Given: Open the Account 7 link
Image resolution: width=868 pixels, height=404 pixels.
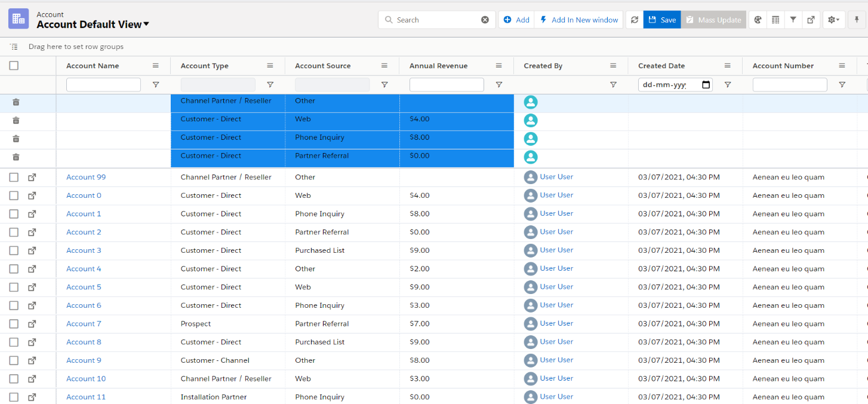Looking at the screenshot, I should click(84, 324).
